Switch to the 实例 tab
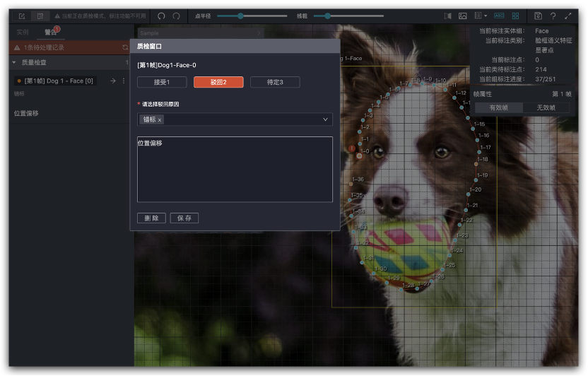Screen dimensions: 588x376 click(23, 33)
